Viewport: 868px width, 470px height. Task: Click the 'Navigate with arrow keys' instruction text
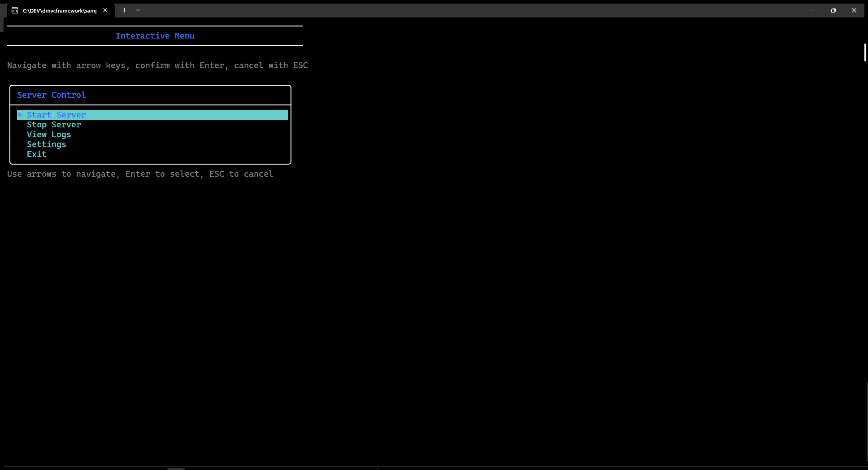pos(157,65)
